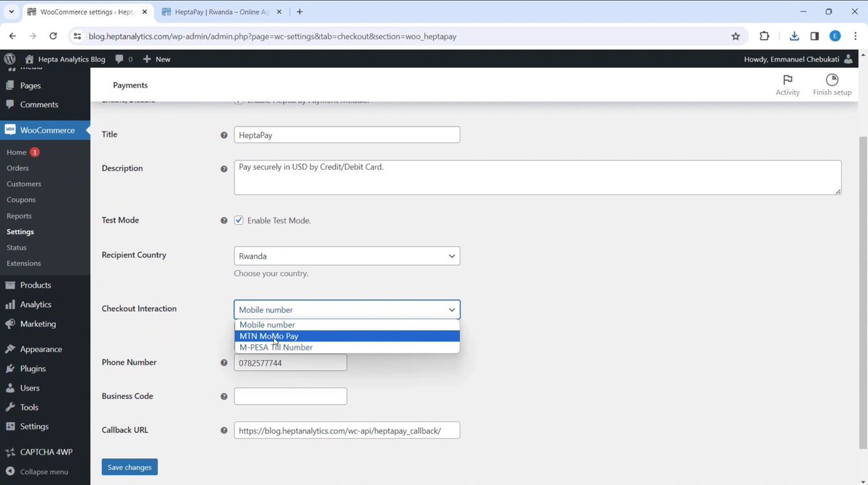Open WooCommerce Coupons
The image size is (868, 485).
click(x=21, y=200)
